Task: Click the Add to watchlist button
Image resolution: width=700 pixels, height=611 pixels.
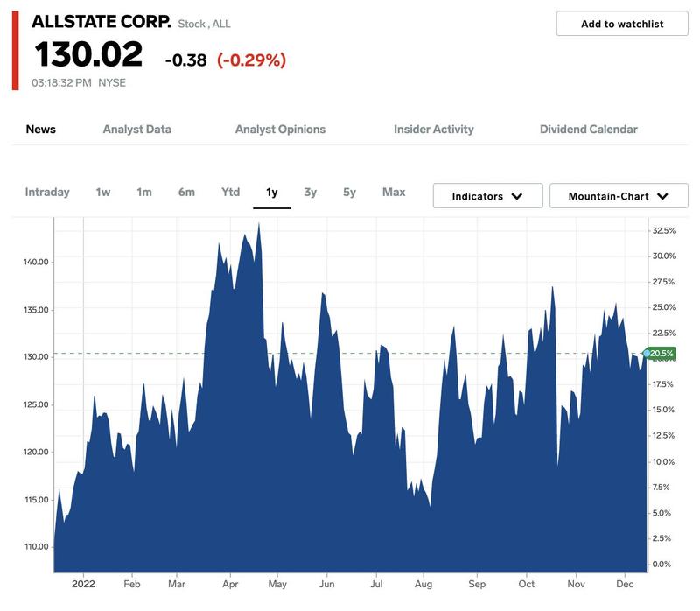Action: [x=621, y=24]
